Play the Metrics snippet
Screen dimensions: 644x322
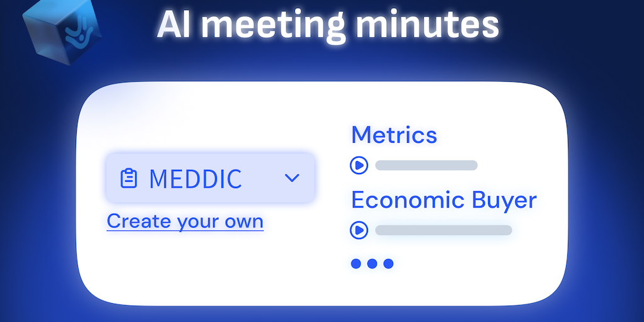358,165
